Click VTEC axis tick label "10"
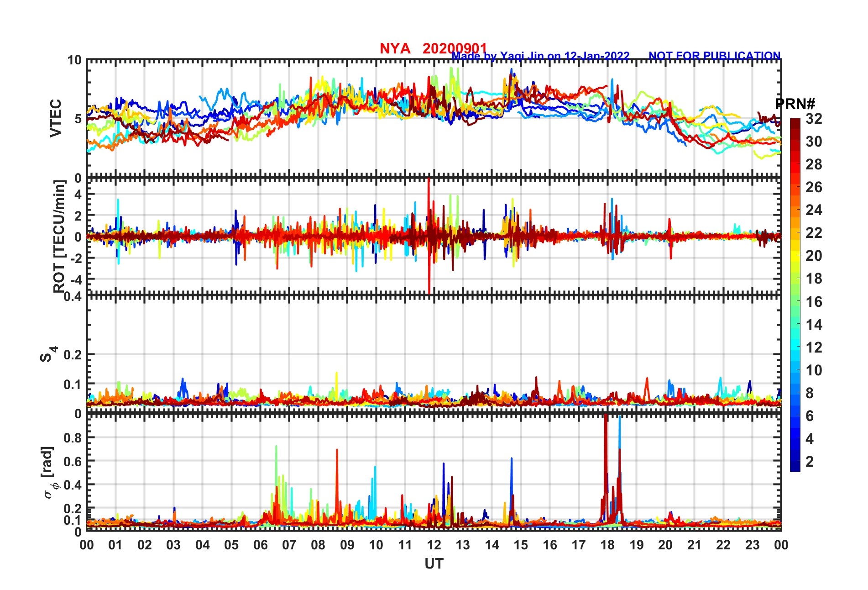 click(74, 60)
